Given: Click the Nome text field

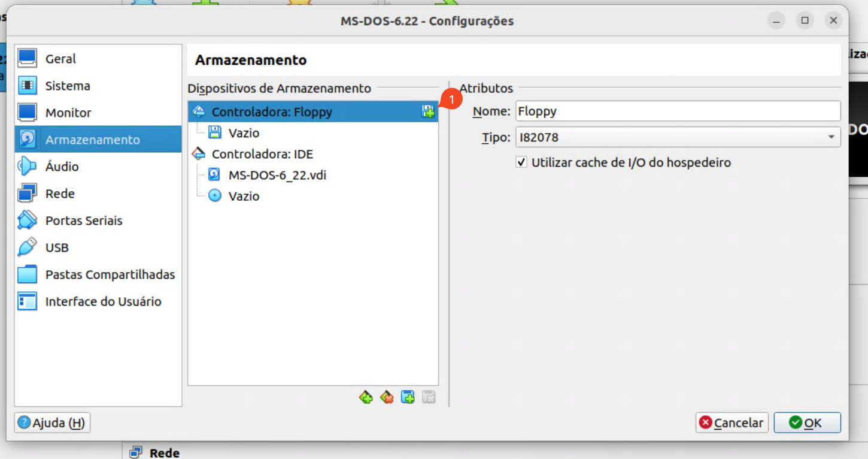Looking at the screenshot, I should (677, 111).
